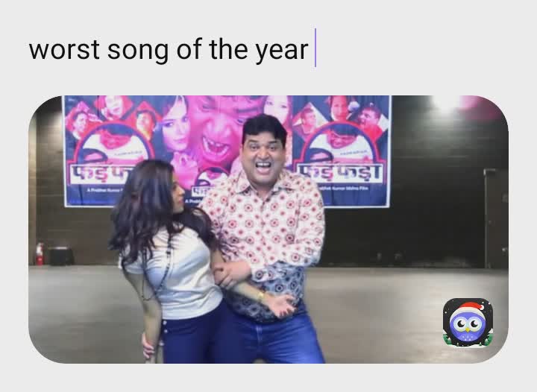Click the red fire extinguisher in background

point(40,254)
